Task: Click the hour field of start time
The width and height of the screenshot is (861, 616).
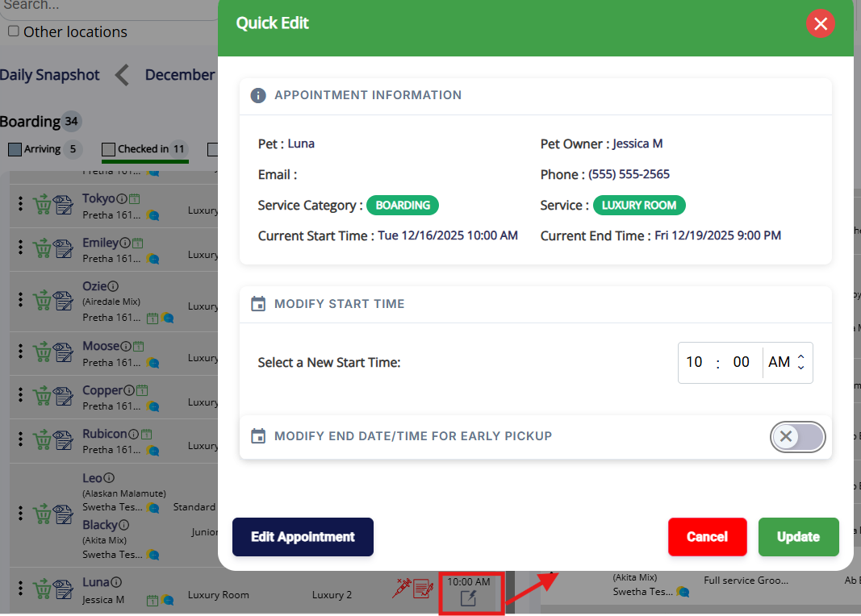Action: (694, 363)
